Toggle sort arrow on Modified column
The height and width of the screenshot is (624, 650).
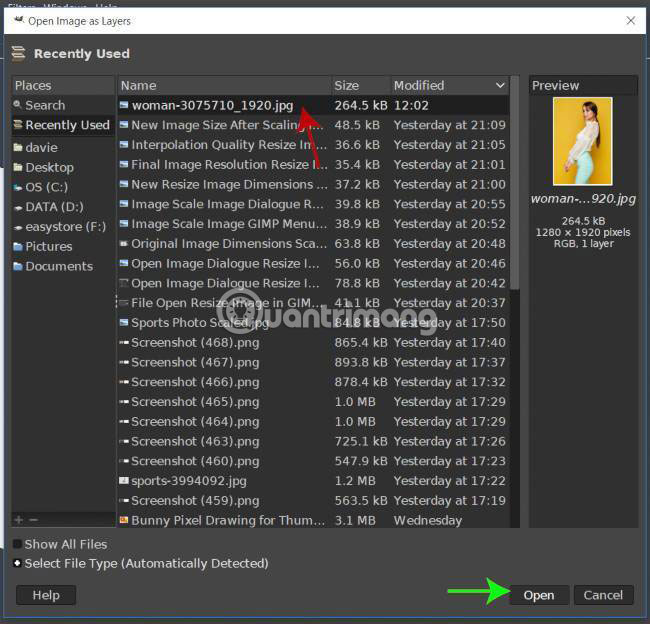pyautogui.click(x=500, y=85)
